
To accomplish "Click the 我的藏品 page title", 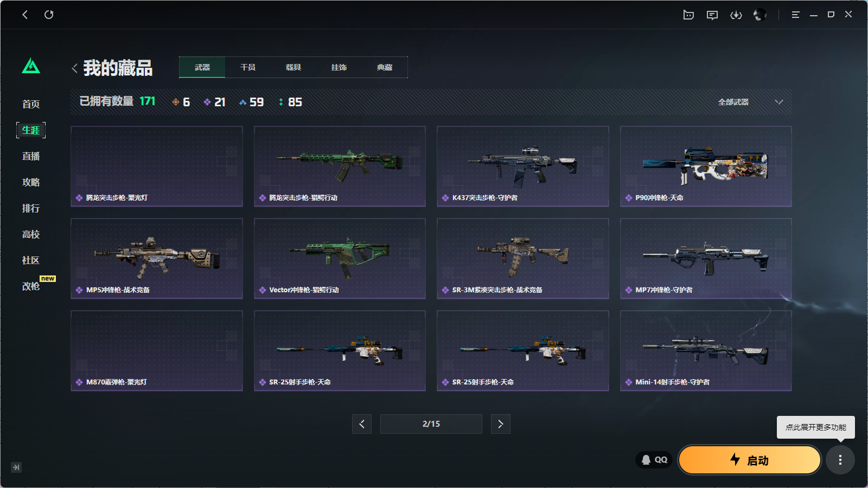I will point(118,68).
